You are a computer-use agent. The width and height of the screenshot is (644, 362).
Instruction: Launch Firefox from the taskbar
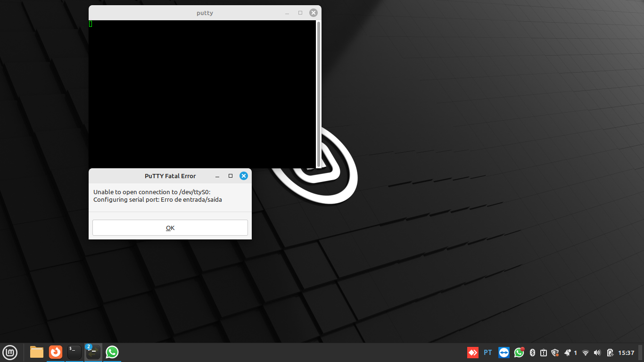click(x=56, y=352)
